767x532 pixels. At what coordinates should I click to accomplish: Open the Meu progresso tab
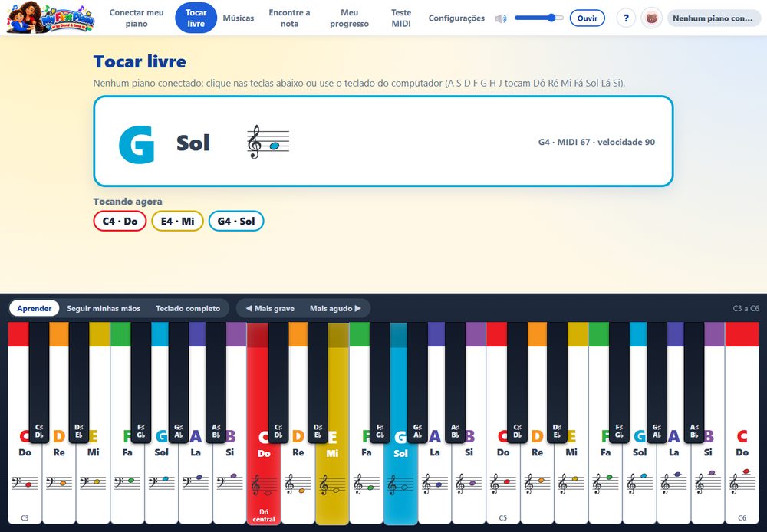[x=349, y=18]
